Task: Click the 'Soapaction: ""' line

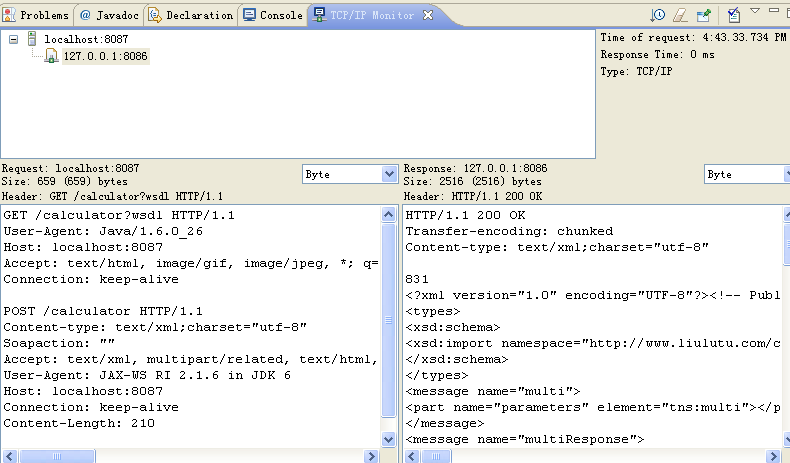Action: click(x=59, y=343)
